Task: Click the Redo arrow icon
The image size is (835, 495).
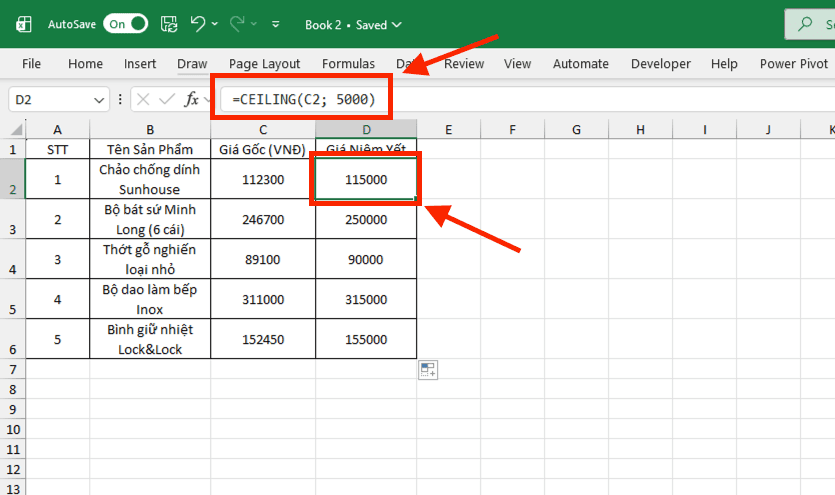Action: [237, 24]
